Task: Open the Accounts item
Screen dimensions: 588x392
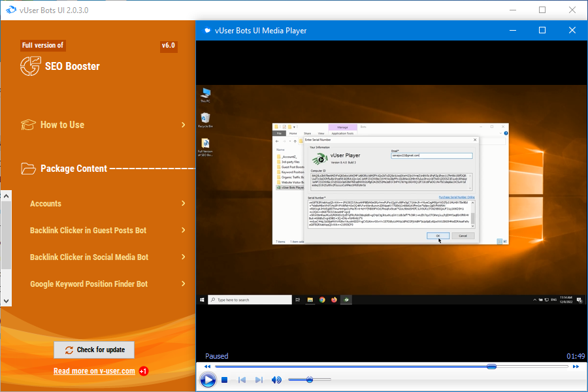Action: tap(45, 204)
